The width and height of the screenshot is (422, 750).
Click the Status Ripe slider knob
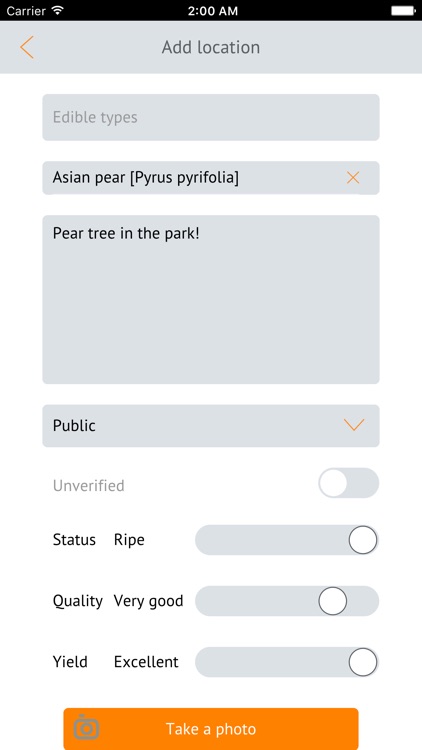point(363,540)
